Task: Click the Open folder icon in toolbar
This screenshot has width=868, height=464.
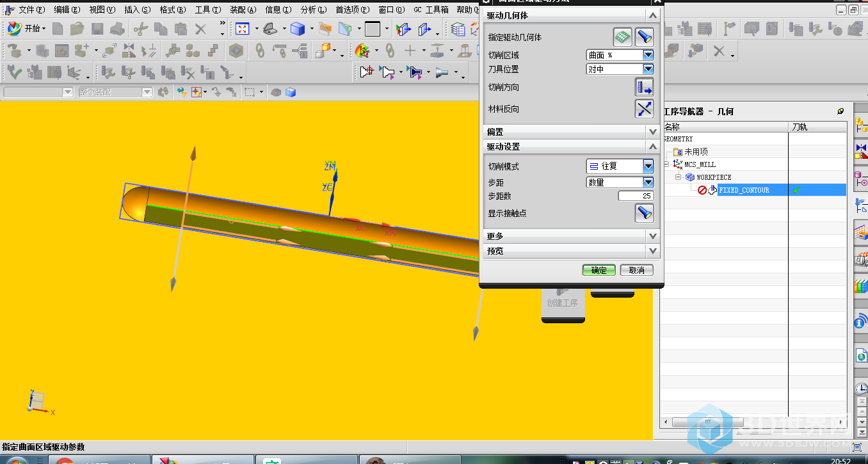Action: pos(77,29)
